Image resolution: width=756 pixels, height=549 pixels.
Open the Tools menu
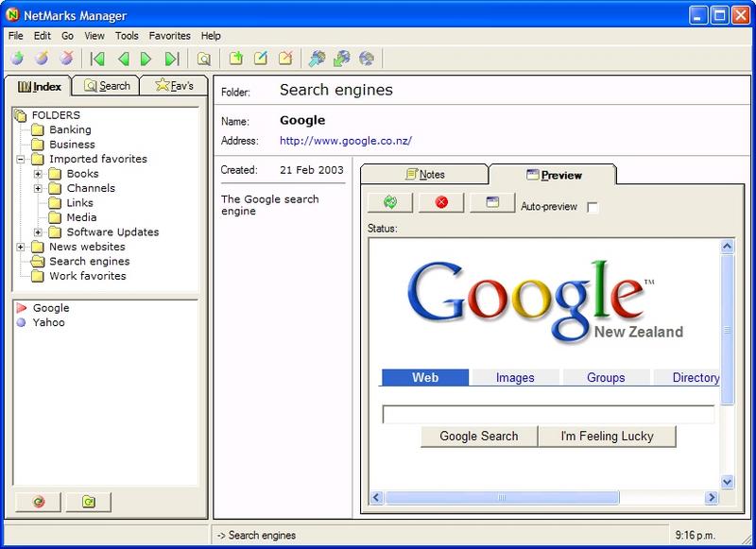(127, 36)
